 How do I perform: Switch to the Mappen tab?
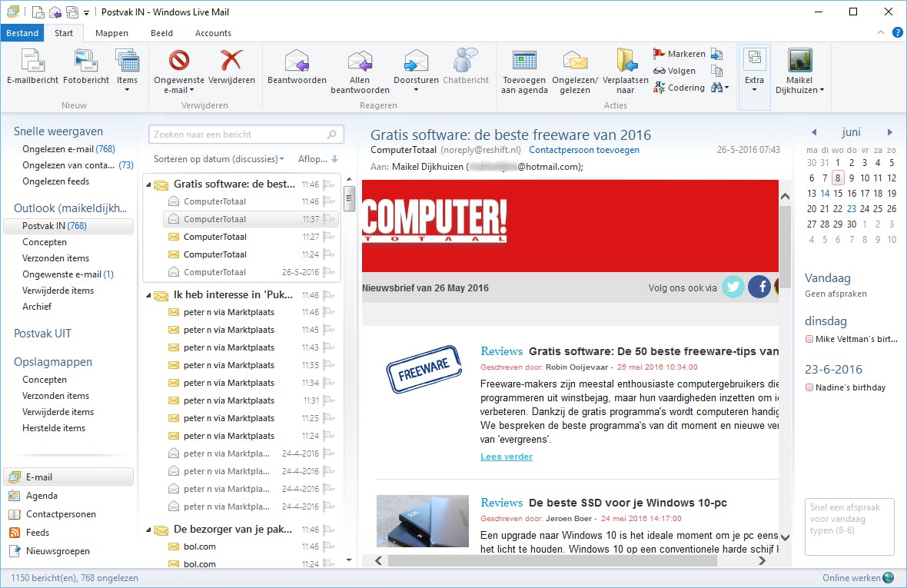pyautogui.click(x=111, y=33)
